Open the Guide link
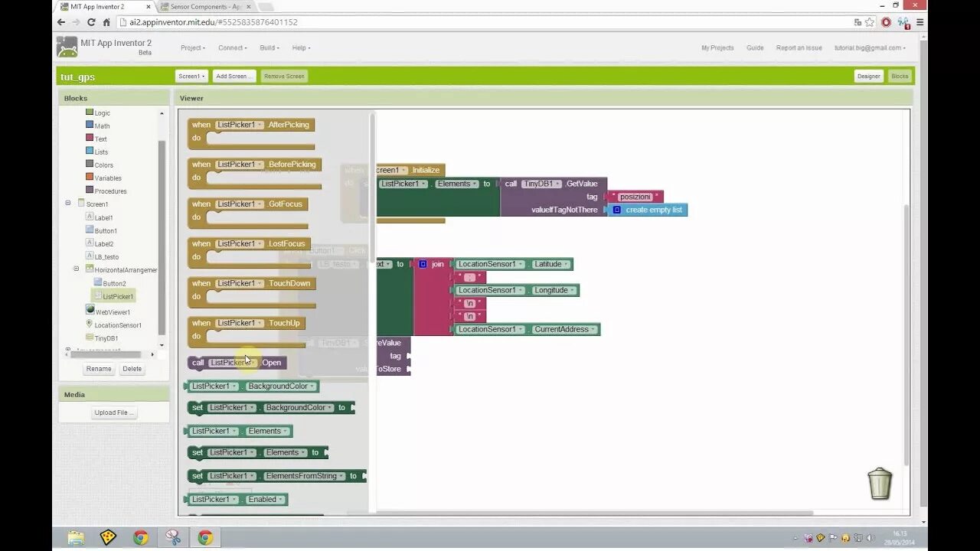 point(755,47)
